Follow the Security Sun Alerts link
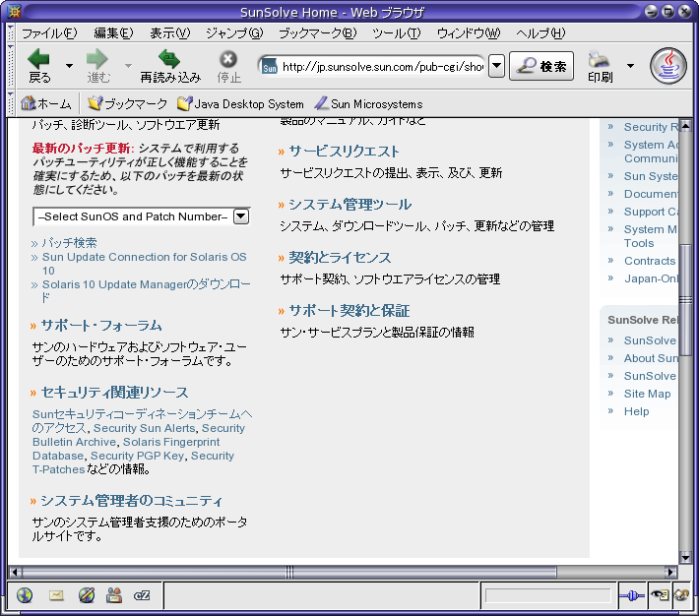The image size is (699, 616). tap(145, 428)
